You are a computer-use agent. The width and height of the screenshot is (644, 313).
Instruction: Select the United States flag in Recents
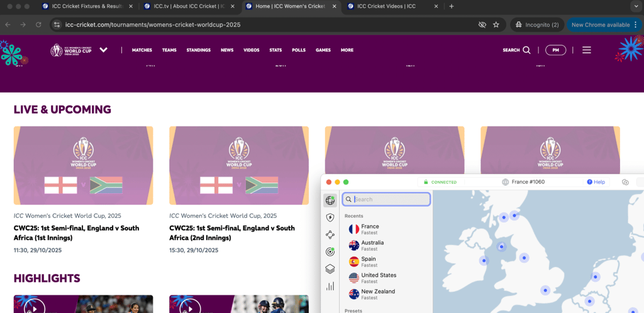(353, 278)
